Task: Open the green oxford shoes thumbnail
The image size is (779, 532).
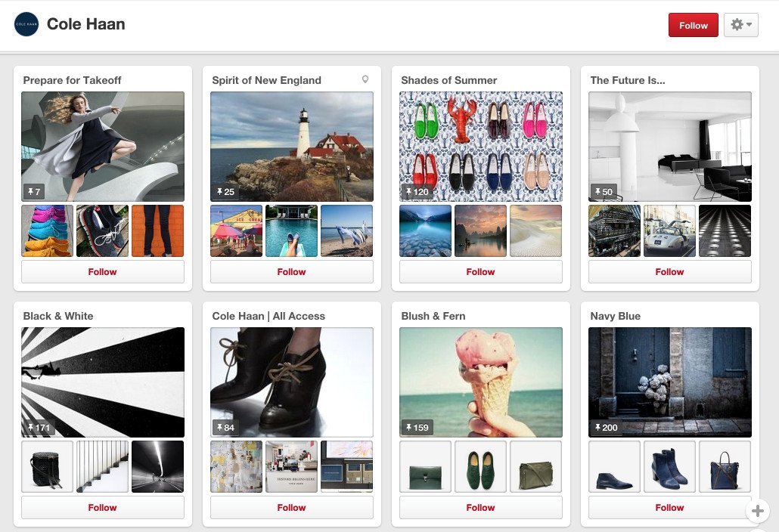Action: tap(481, 466)
